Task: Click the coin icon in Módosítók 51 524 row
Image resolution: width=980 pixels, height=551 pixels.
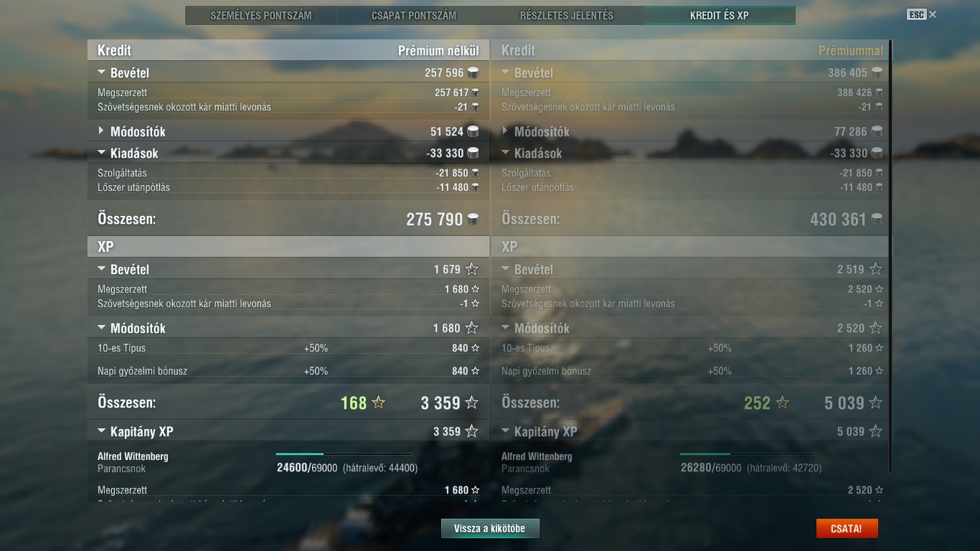Action: tap(473, 131)
